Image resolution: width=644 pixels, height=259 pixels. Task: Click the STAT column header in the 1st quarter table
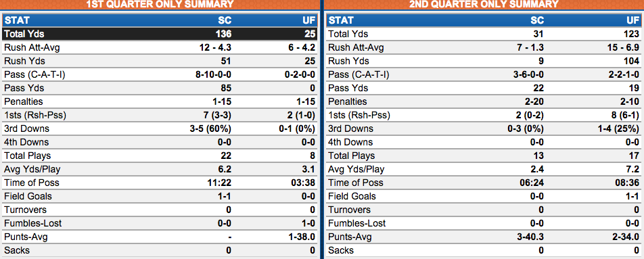[x=17, y=20]
